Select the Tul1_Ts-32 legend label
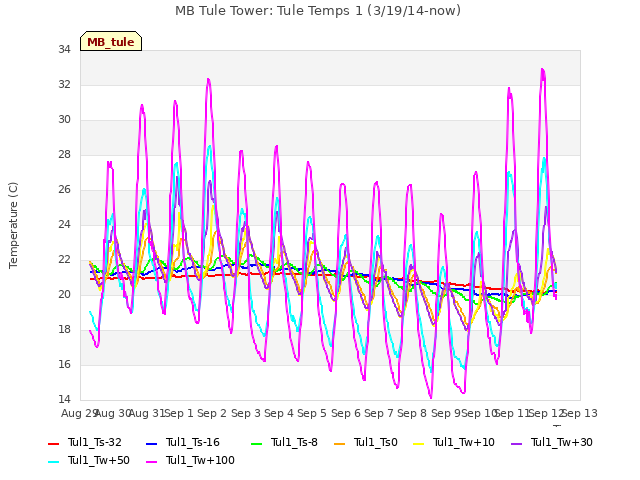Screen dimensions: 640x480 pos(95,442)
